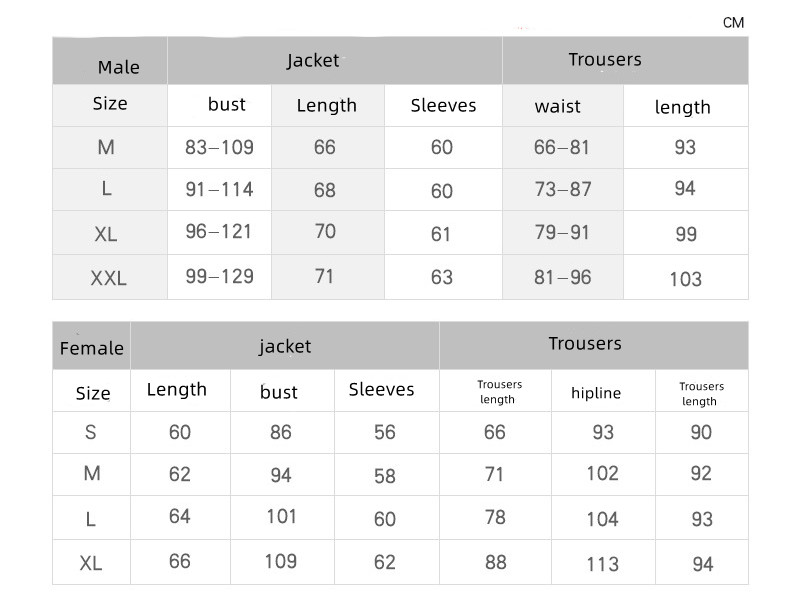Select the 73–87 waist value cell
800x592 pixels.
pyautogui.click(x=562, y=190)
